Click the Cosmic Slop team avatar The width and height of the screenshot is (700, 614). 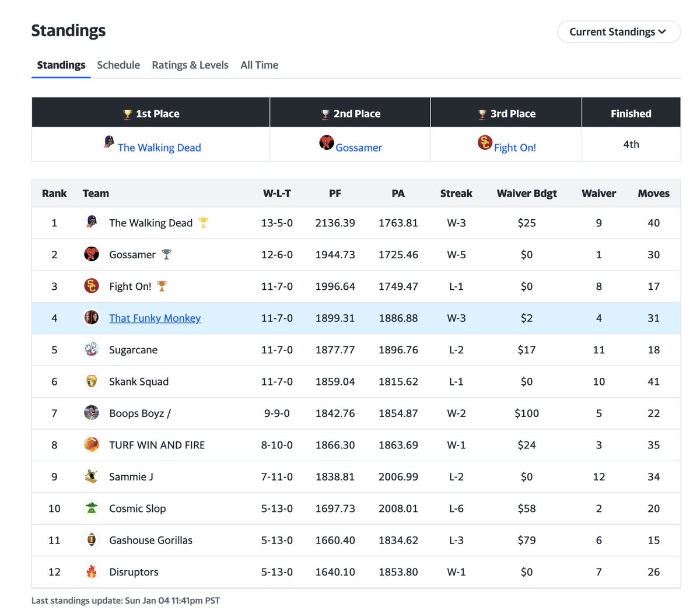click(92, 508)
